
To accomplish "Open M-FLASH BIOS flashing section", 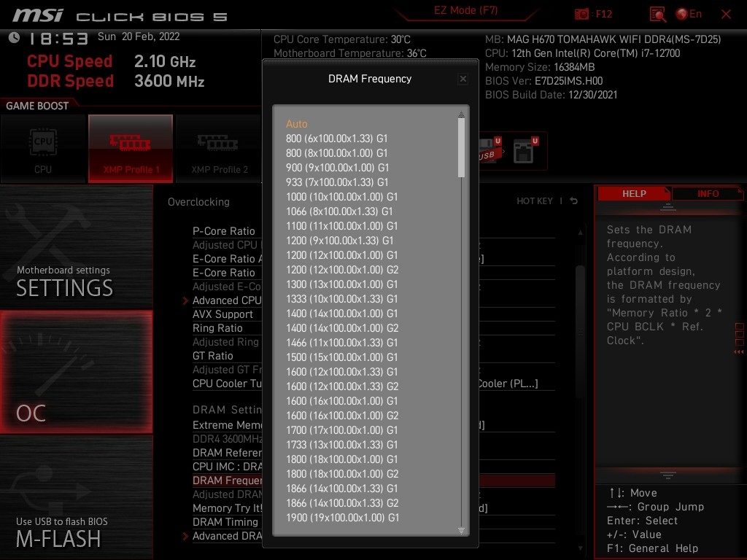I will pyautogui.click(x=76, y=497).
